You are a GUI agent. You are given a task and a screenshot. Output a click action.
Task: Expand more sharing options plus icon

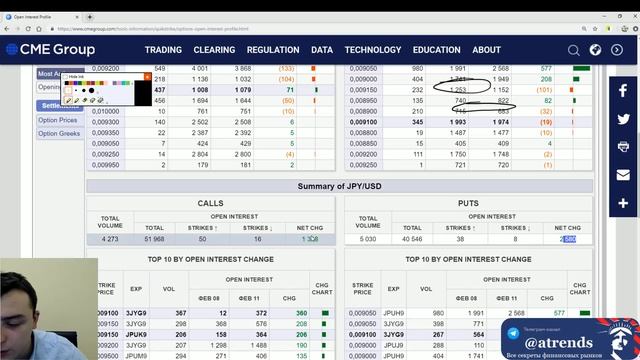pyautogui.click(x=623, y=203)
